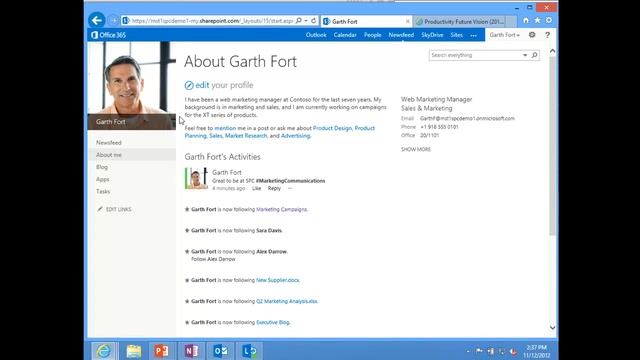Open Outlook in the taskbar

pyautogui.click(x=220, y=351)
